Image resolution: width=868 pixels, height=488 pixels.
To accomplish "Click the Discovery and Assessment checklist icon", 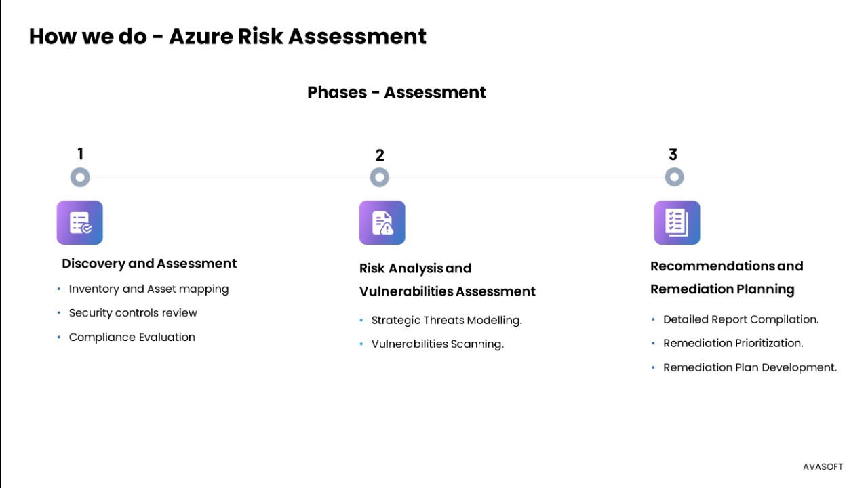I will click(x=80, y=222).
